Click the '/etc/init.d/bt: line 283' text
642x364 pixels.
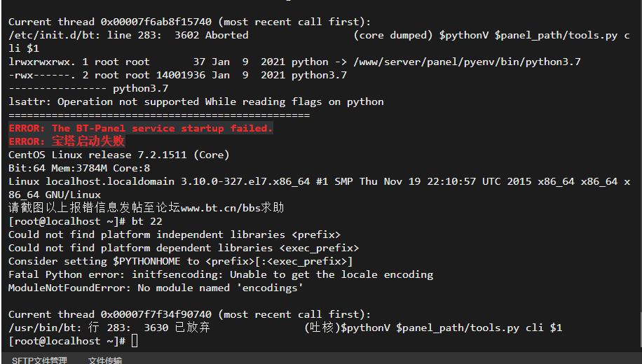coord(82,35)
